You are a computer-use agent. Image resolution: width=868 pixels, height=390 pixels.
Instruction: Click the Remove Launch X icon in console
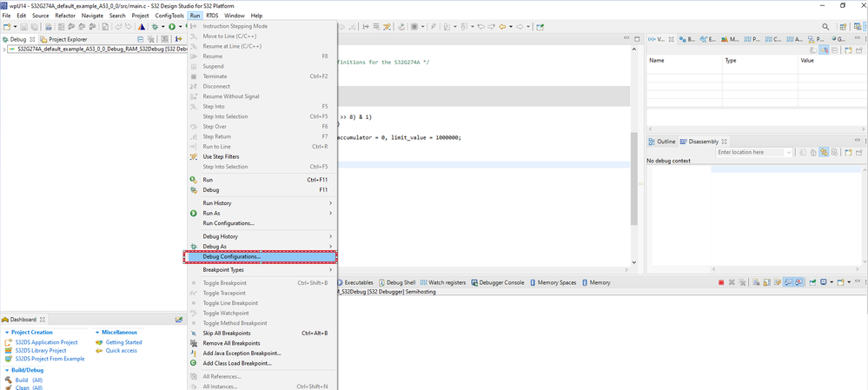click(732, 282)
